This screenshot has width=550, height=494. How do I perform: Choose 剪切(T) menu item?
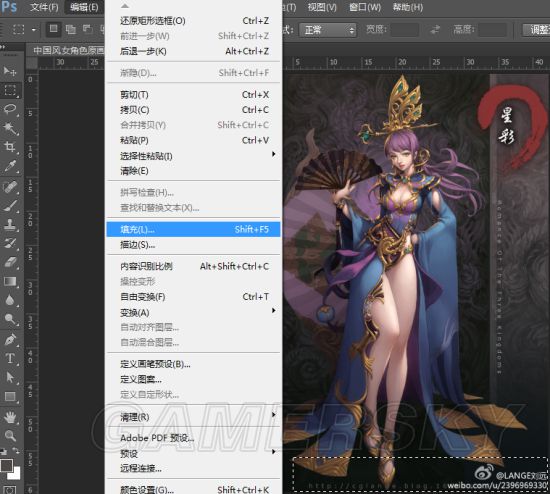click(193, 95)
